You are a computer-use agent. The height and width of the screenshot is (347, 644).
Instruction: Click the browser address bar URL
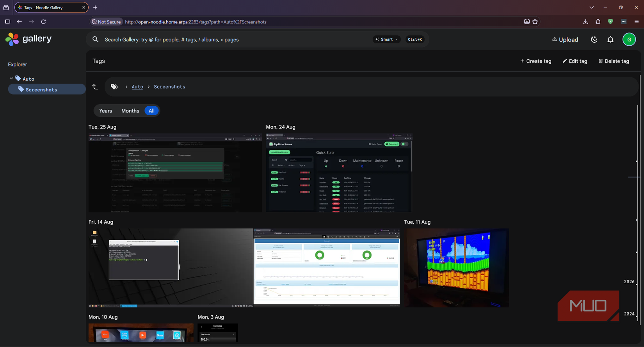pyautogui.click(x=196, y=22)
